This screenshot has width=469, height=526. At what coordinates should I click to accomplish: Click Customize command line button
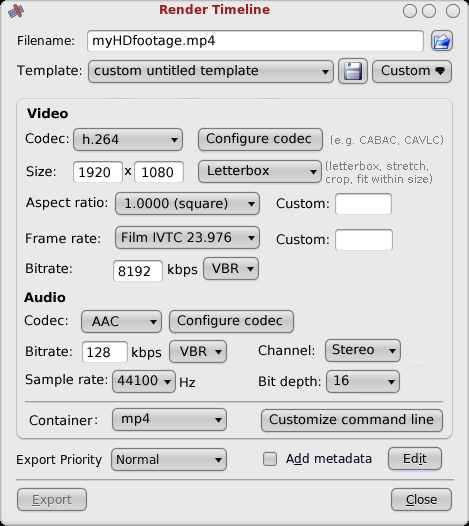click(352, 420)
